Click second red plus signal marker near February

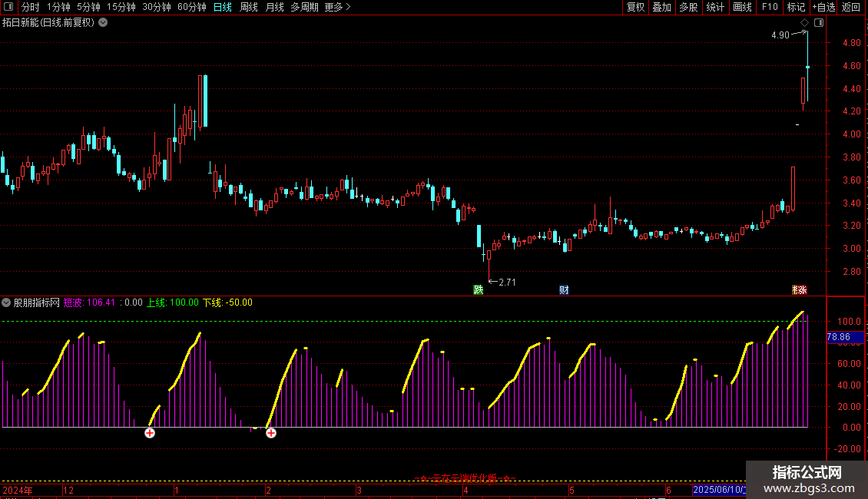pos(270,433)
